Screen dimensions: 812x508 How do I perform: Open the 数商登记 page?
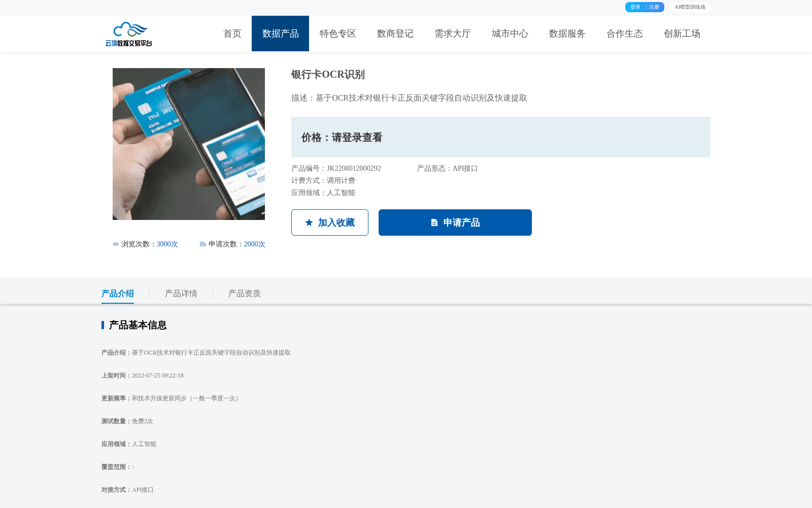tap(395, 34)
